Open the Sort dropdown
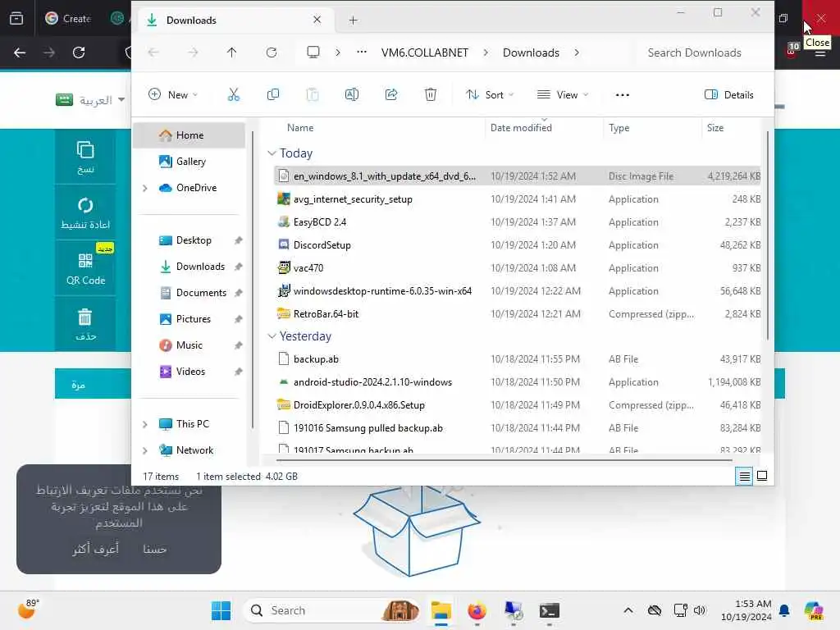This screenshot has width=840, height=630. click(x=490, y=95)
